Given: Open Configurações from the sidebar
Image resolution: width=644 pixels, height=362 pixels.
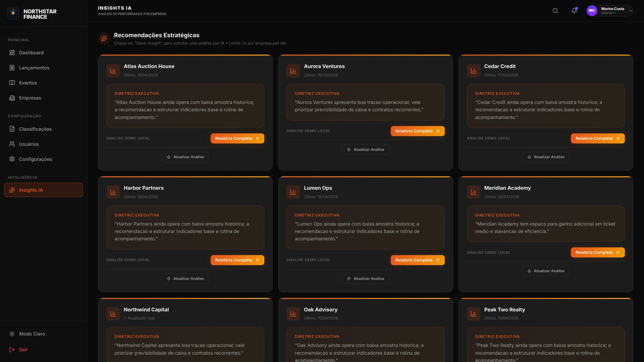Looking at the screenshot, I should click(x=35, y=159).
